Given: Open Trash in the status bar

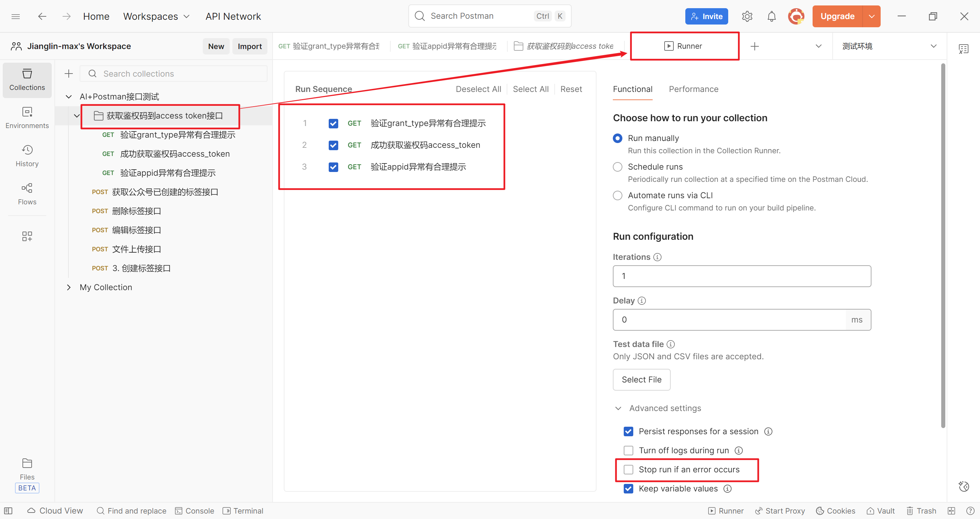Looking at the screenshot, I should pos(921,510).
